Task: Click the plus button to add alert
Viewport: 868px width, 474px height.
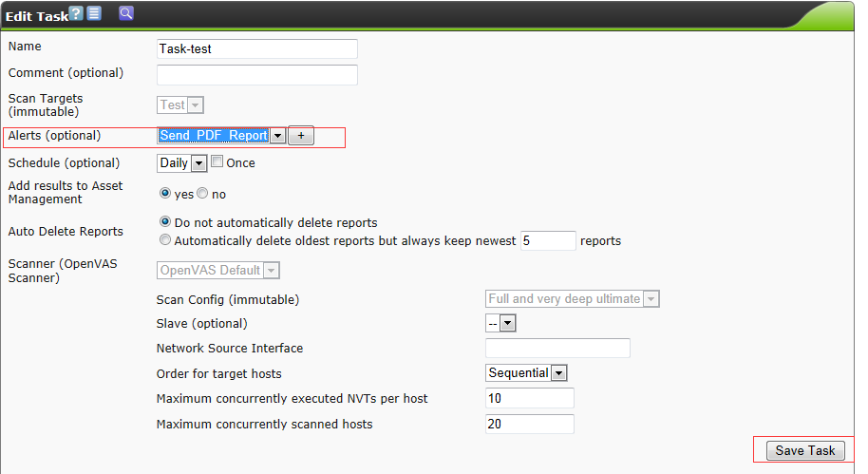Action: [301, 136]
